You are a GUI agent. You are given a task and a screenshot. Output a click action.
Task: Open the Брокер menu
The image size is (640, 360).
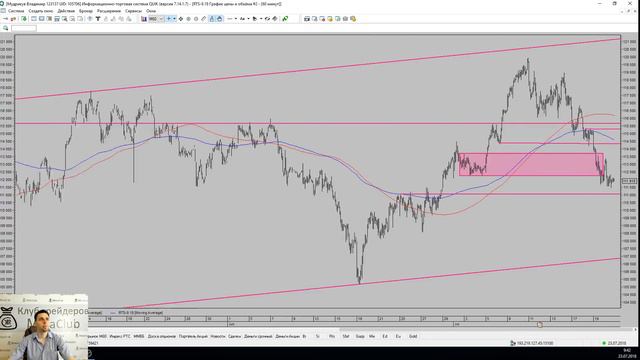coord(86,11)
